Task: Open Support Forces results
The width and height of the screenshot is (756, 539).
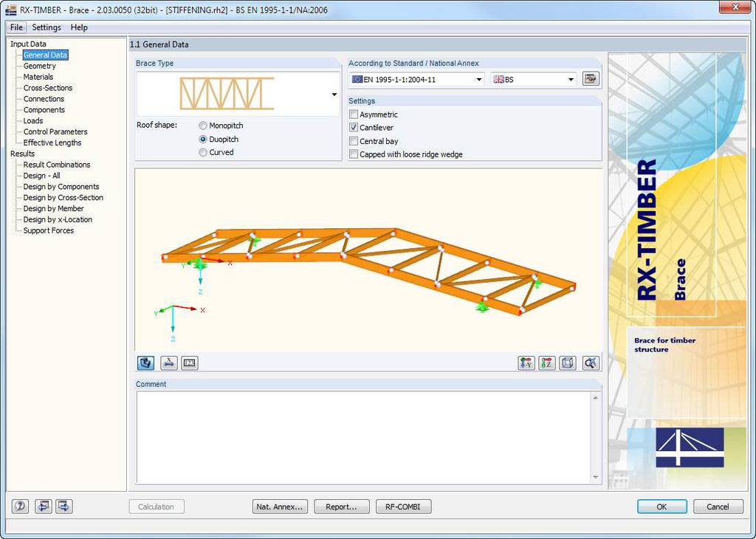Action: [x=48, y=230]
